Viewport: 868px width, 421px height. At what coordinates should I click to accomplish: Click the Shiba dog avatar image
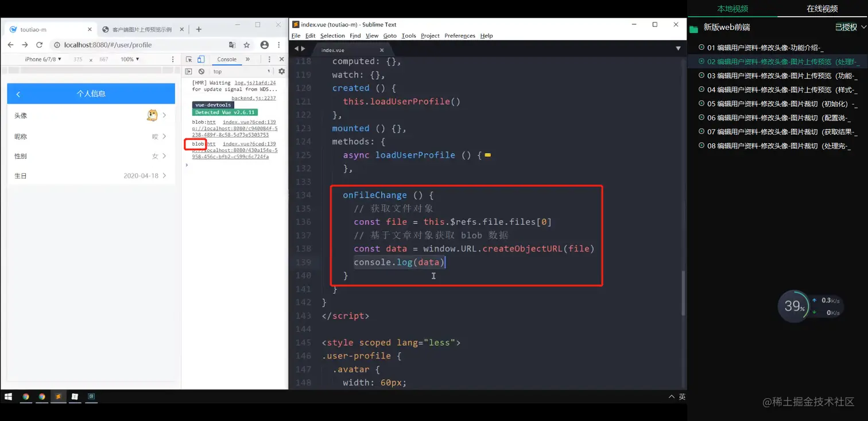pyautogui.click(x=152, y=115)
